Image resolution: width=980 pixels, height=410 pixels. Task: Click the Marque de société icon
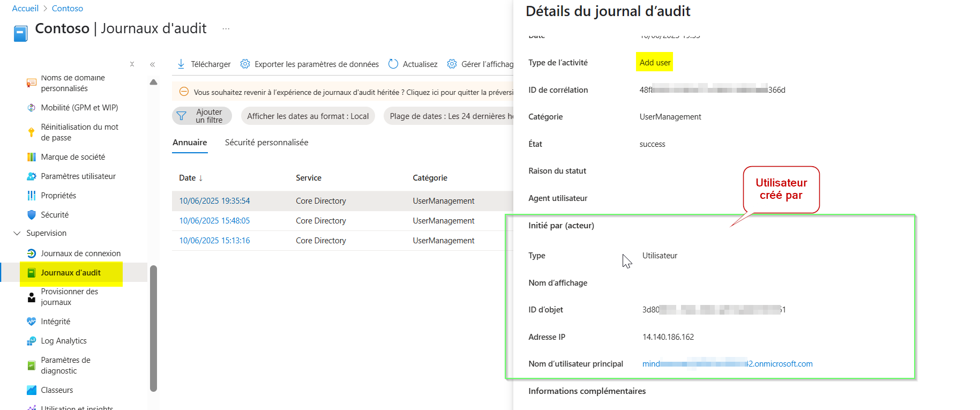click(x=32, y=157)
